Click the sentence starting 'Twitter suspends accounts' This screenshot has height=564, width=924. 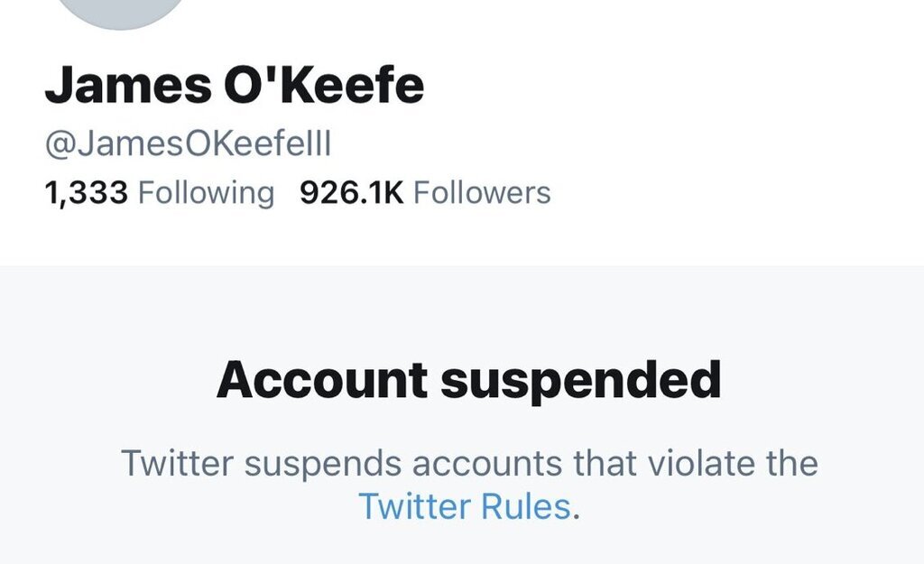click(468, 464)
